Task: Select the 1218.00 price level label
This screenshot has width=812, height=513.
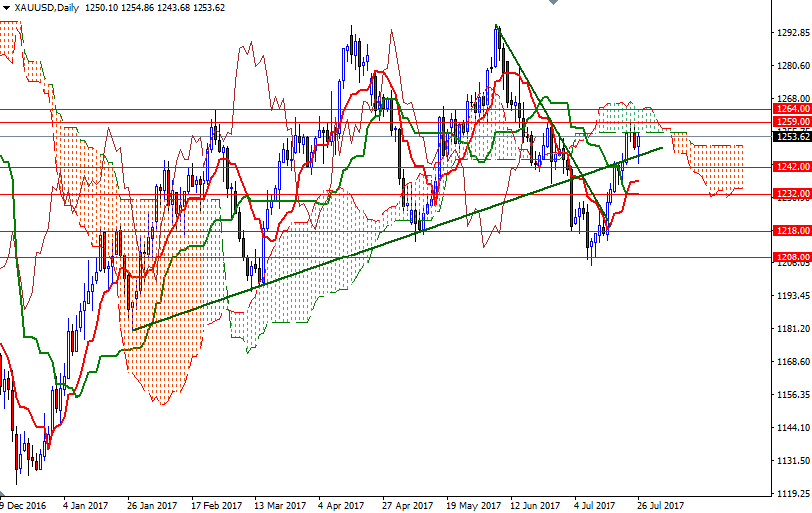Action: click(792, 231)
